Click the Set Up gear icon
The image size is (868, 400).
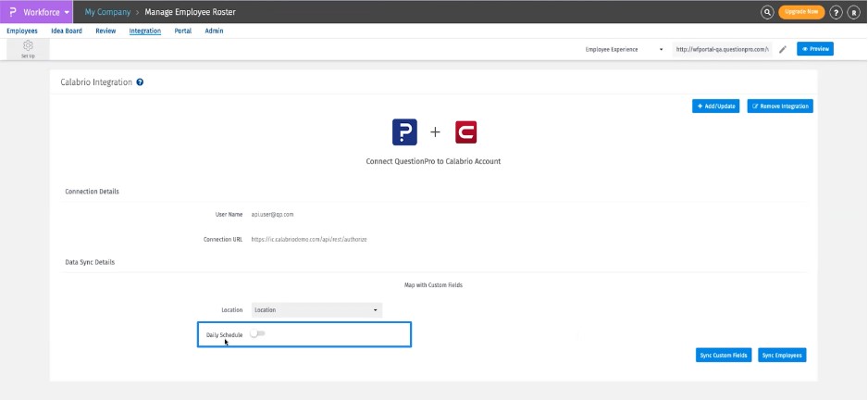click(28, 48)
